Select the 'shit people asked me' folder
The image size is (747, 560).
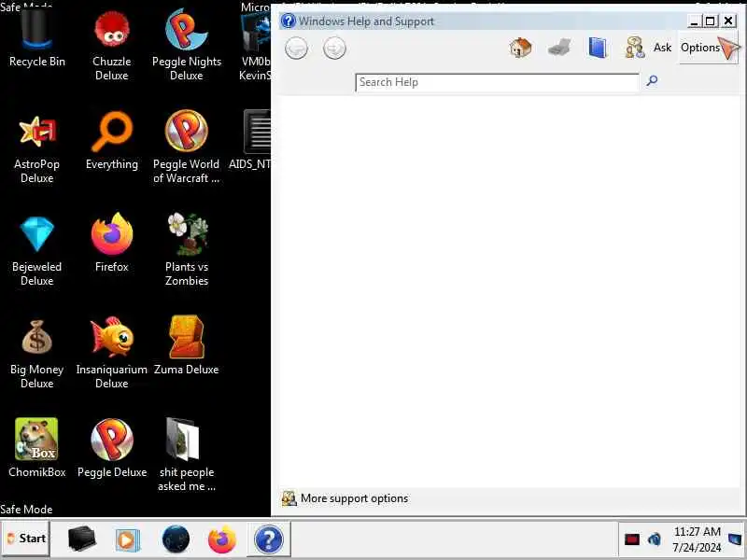pyautogui.click(x=186, y=455)
